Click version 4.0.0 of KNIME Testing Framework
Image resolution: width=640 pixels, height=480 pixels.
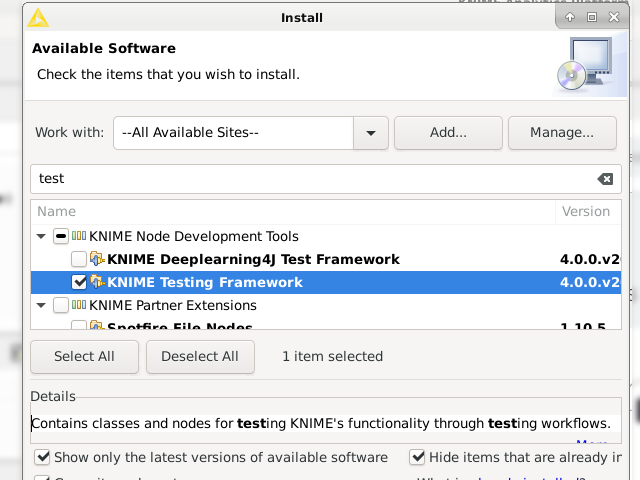point(590,282)
